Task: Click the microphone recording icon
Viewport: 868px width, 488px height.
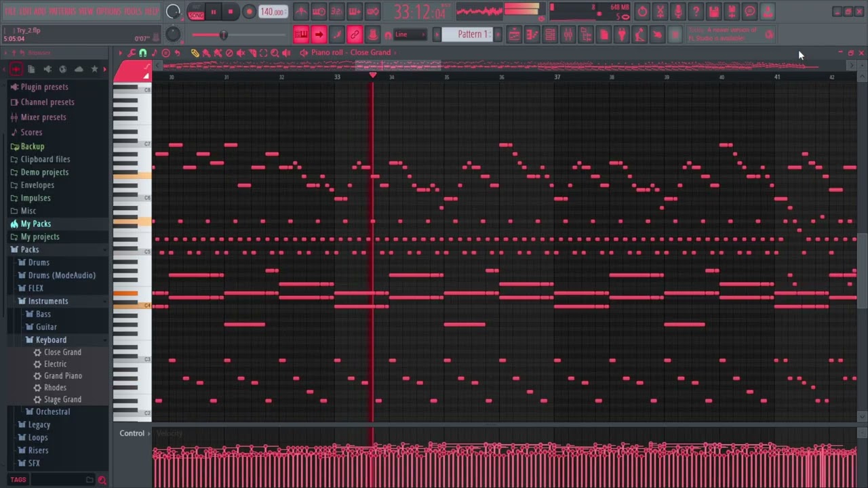Action: point(678,12)
